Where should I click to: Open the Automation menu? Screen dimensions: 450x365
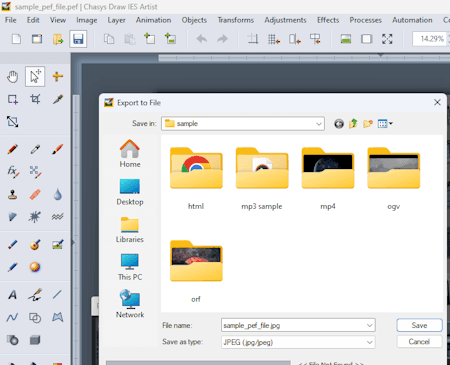pyautogui.click(x=412, y=20)
